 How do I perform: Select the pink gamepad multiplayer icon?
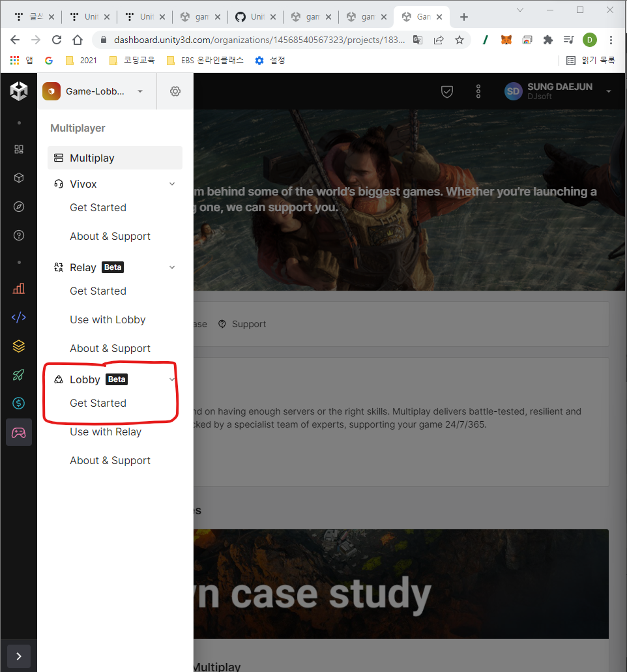19,432
